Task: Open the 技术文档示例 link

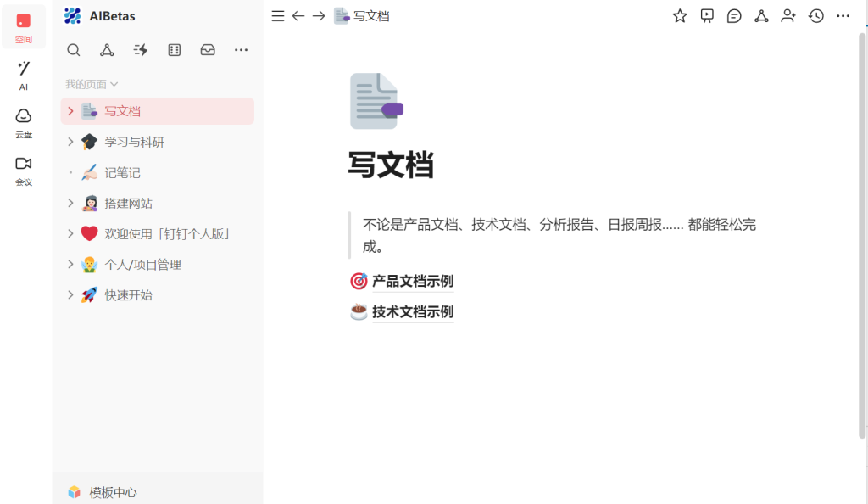Action: click(414, 311)
